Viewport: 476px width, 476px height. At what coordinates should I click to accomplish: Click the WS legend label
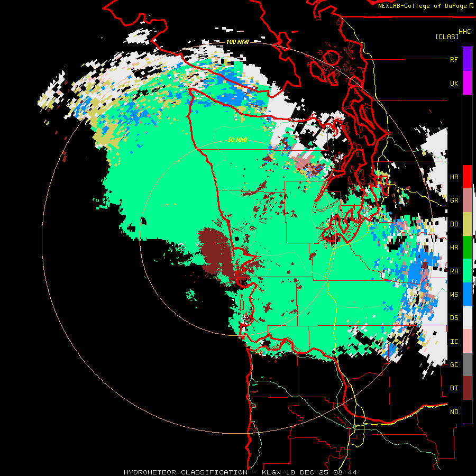pyautogui.click(x=454, y=295)
